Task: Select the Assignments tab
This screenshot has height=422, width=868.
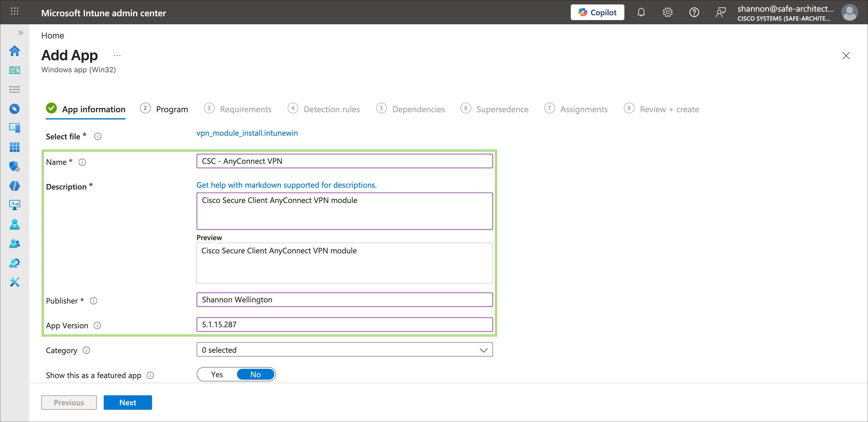Action: (x=576, y=109)
